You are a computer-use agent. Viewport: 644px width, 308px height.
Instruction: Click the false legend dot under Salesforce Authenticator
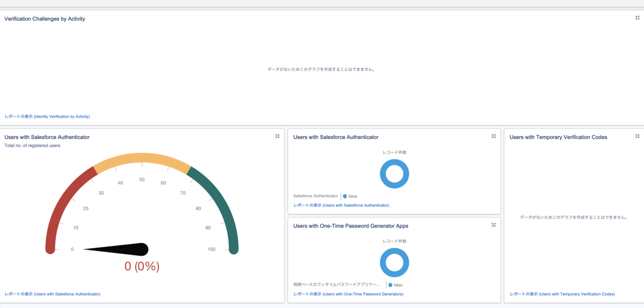(345, 196)
